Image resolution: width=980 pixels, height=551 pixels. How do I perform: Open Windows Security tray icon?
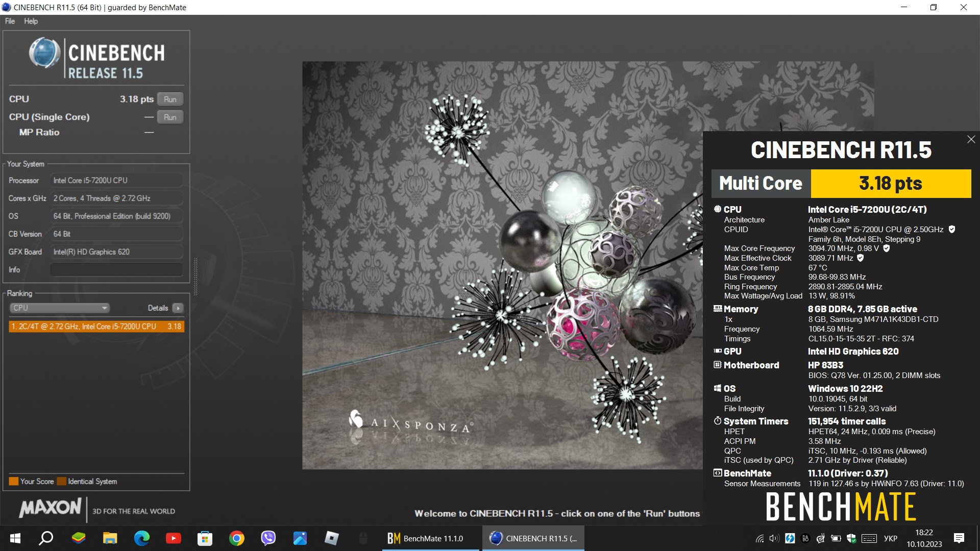(851, 538)
